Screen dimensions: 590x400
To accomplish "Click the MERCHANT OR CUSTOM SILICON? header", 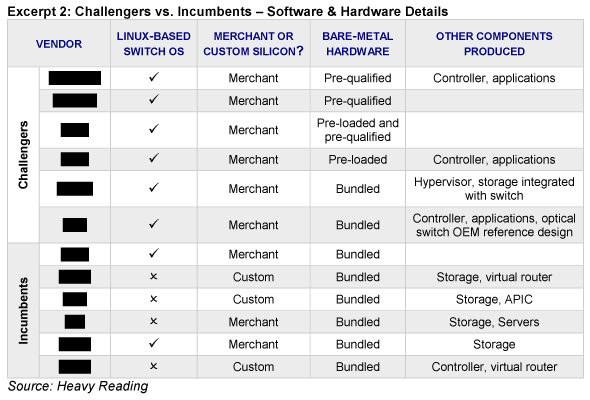I will point(253,44).
